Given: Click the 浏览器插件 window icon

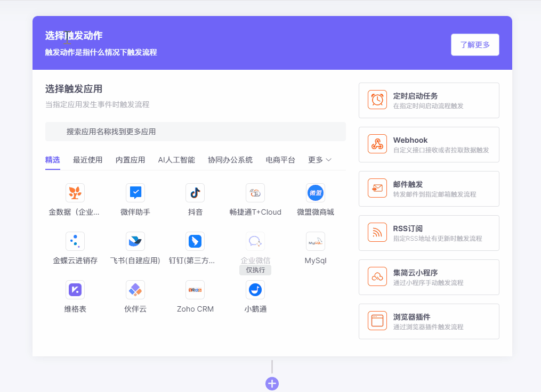Looking at the screenshot, I should pos(377,321).
